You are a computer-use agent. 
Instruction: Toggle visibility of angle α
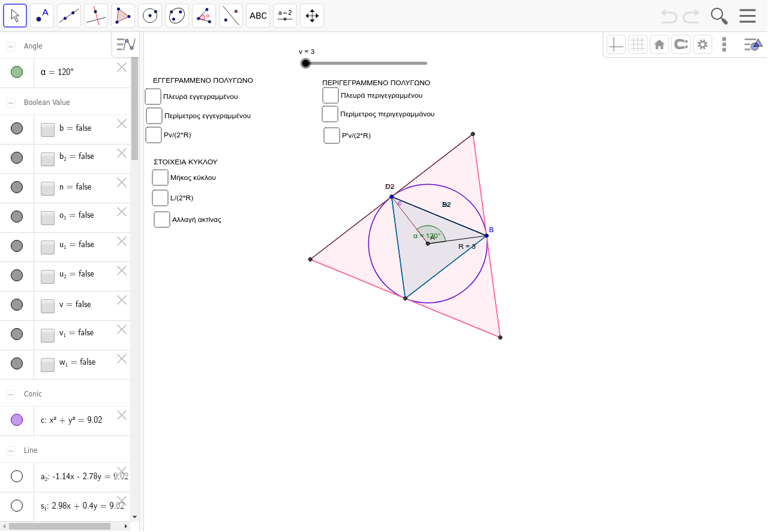point(17,72)
